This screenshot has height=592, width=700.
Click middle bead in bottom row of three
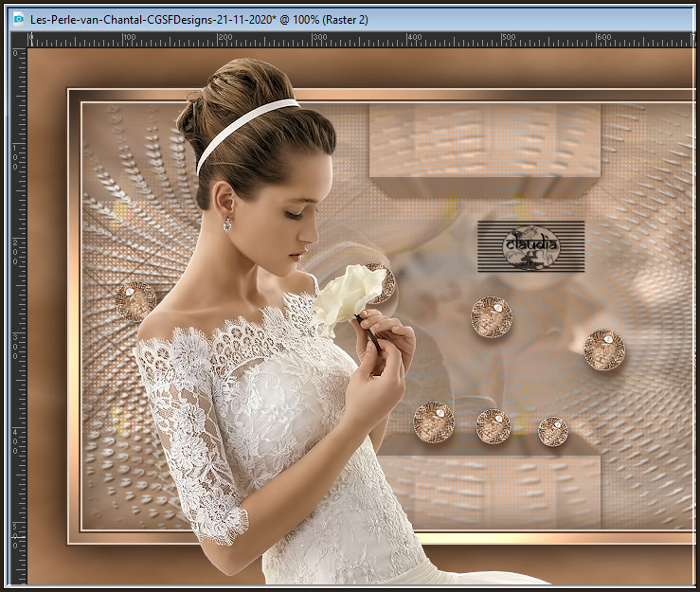point(493,426)
